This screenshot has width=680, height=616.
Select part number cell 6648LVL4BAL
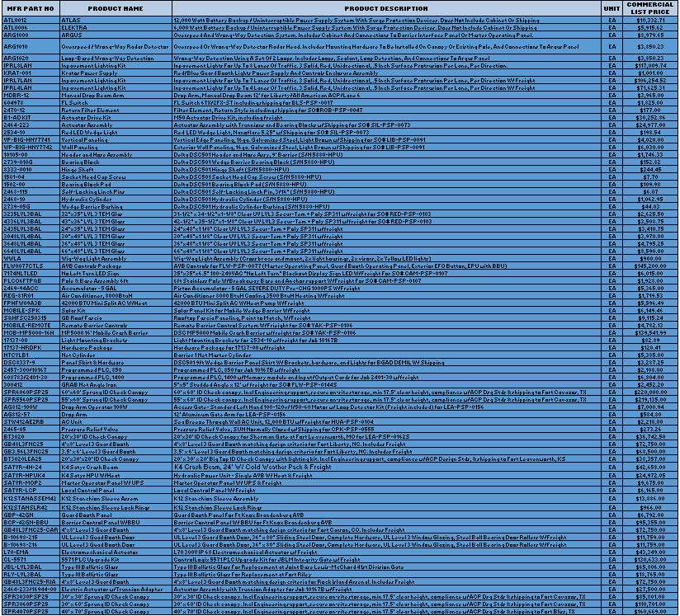(31, 252)
